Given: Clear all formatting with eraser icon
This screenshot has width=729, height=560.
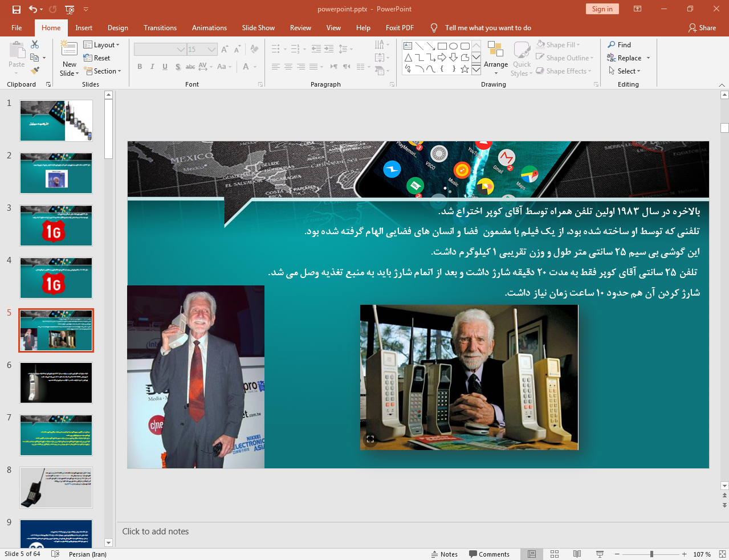Looking at the screenshot, I should pos(254,50).
